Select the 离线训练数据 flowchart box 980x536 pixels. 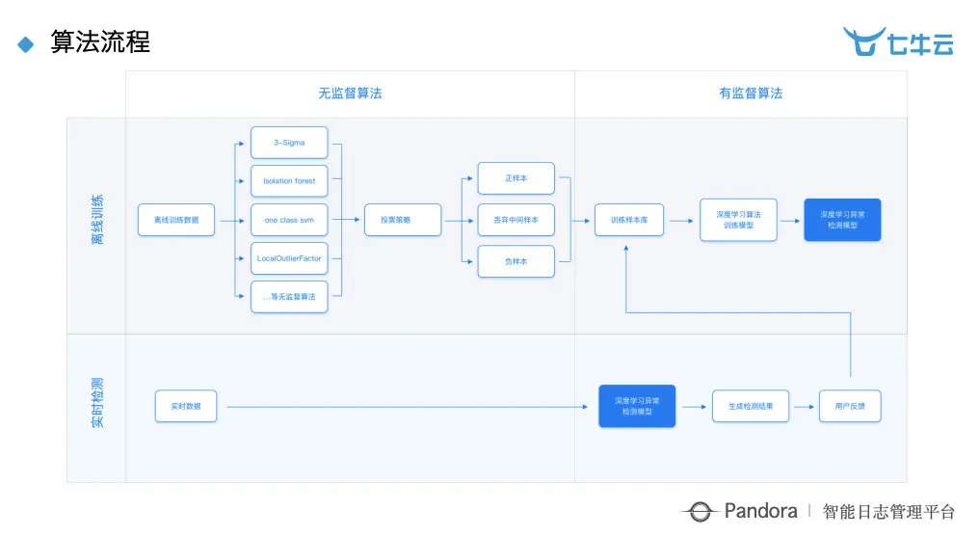coord(176,220)
